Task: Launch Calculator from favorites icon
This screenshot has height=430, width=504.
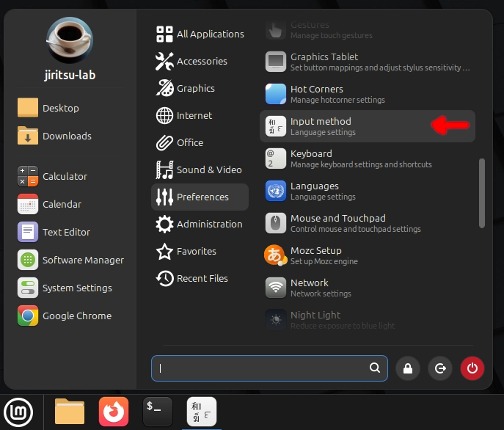Action: click(x=28, y=176)
